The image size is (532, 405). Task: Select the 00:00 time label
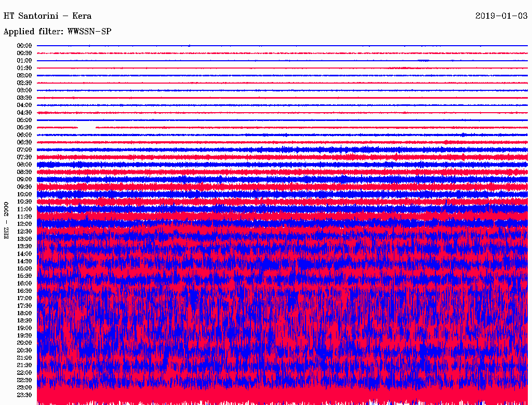point(24,46)
